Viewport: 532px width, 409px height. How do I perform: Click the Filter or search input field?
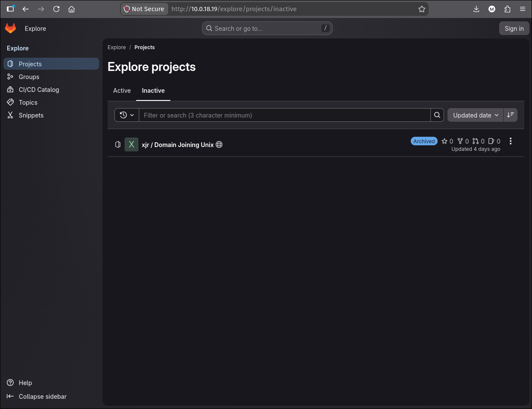285,115
